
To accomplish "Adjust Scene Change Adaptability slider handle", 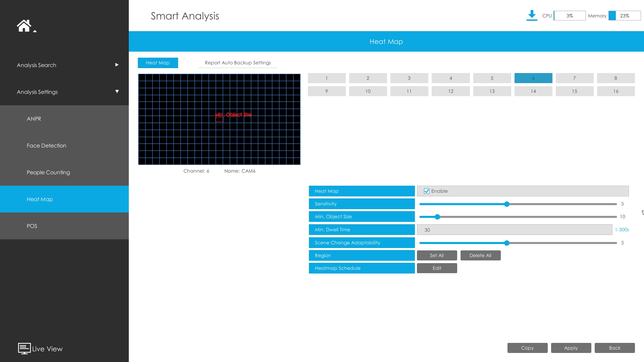I will [x=507, y=243].
